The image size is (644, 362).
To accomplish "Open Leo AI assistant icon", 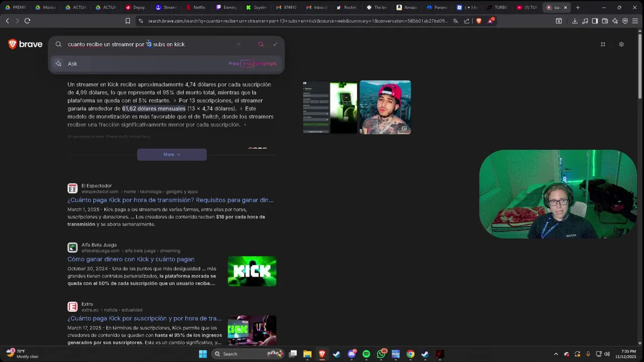I will click(x=615, y=21).
